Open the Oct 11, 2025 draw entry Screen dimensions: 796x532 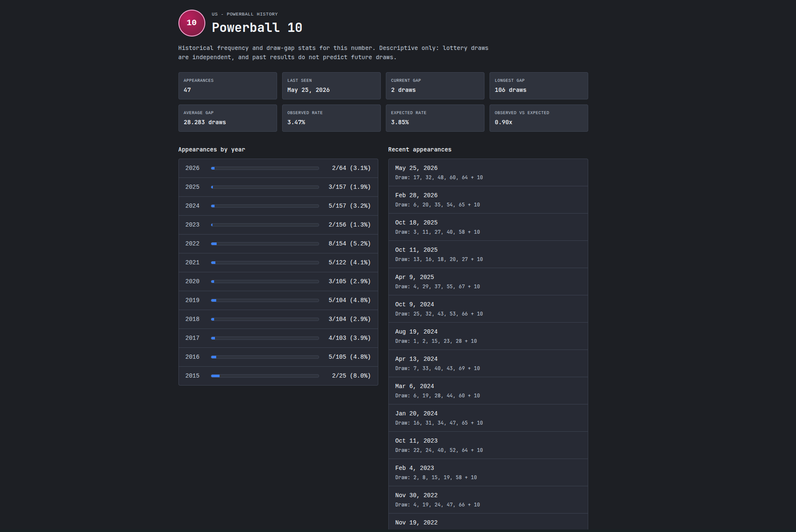488,254
